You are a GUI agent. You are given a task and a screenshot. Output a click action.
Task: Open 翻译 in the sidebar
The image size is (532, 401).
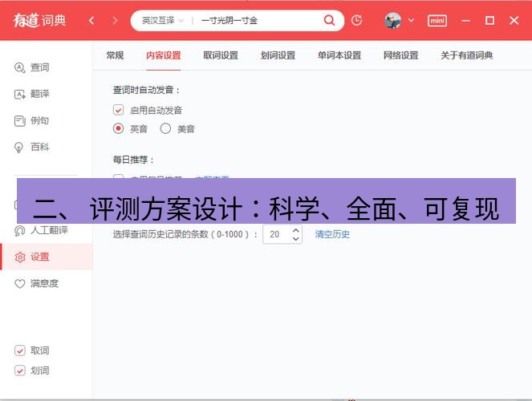tap(31, 94)
